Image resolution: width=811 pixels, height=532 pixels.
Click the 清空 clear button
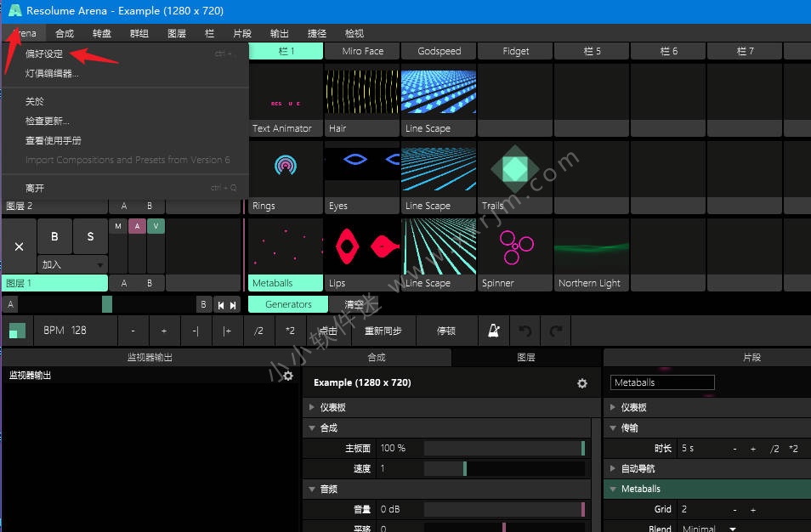(354, 304)
